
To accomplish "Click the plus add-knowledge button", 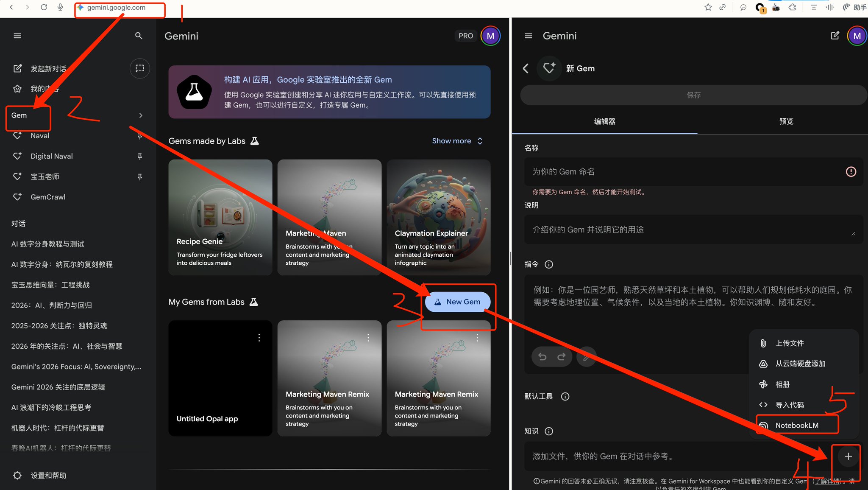I will (848, 456).
